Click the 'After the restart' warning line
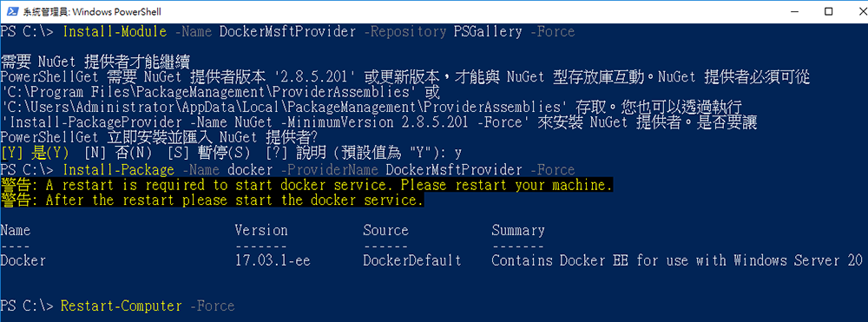The width and height of the screenshot is (868, 322). coord(212,200)
